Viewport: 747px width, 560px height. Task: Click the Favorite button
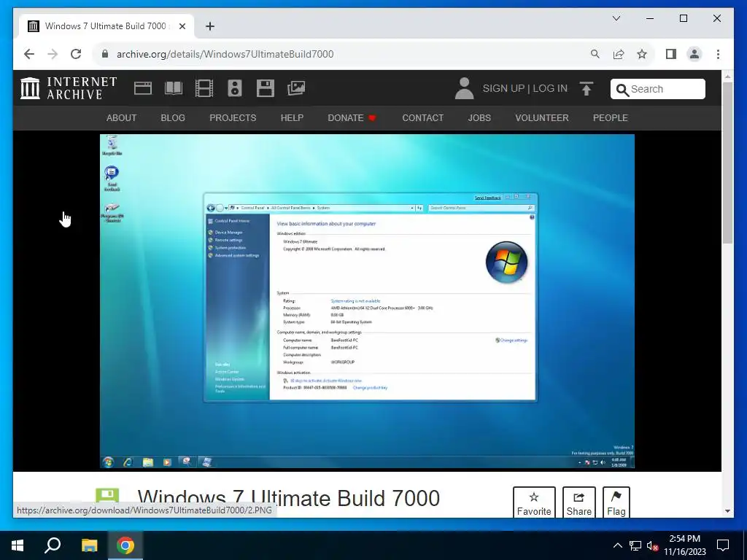click(x=534, y=503)
